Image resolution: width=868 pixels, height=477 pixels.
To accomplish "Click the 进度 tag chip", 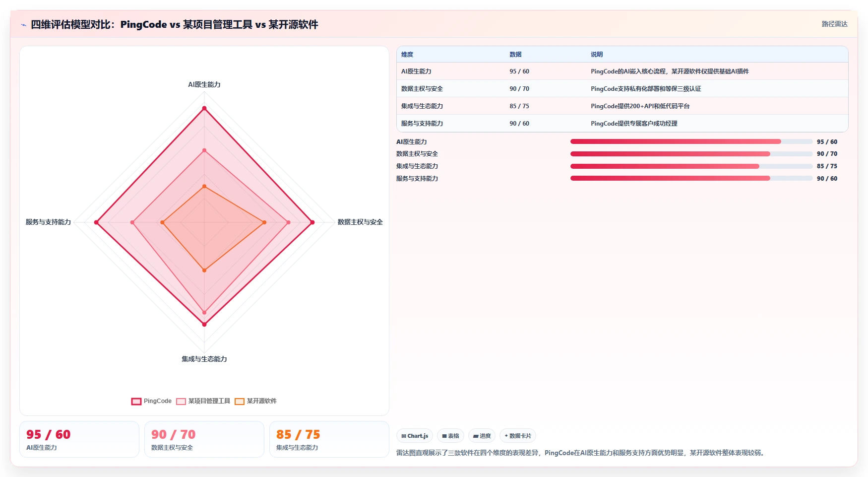I will click(x=482, y=436).
